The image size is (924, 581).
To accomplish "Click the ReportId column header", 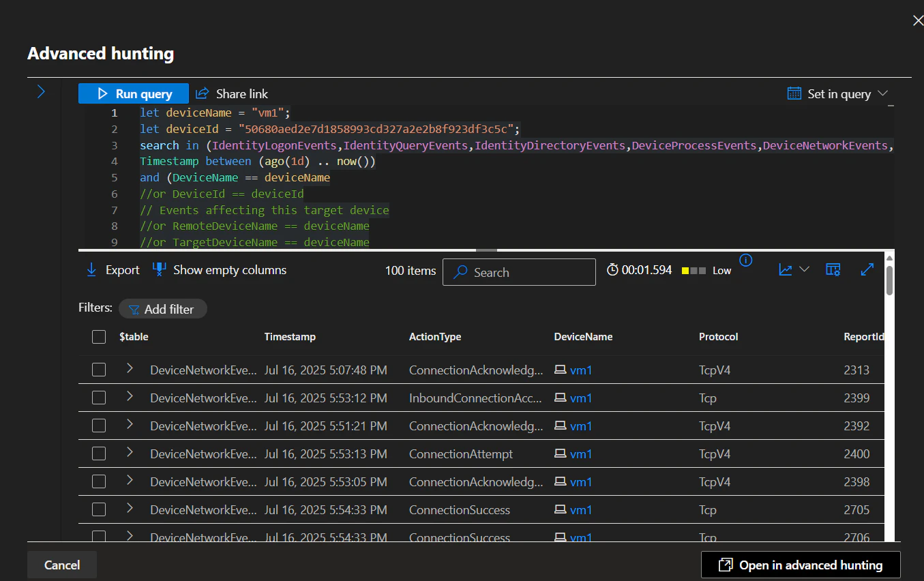I will (863, 337).
